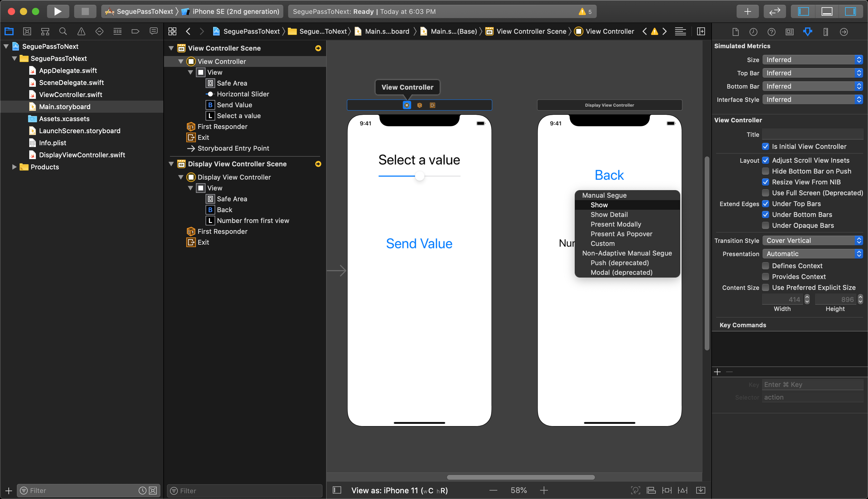The width and height of the screenshot is (868, 499).
Task: Hide the Navigator panel
Action: click(x=803, y=11)
